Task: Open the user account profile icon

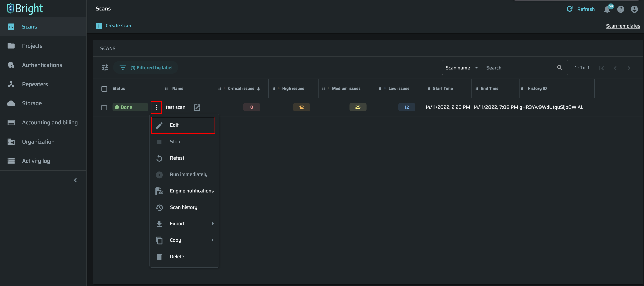Action: coord(634,9)
